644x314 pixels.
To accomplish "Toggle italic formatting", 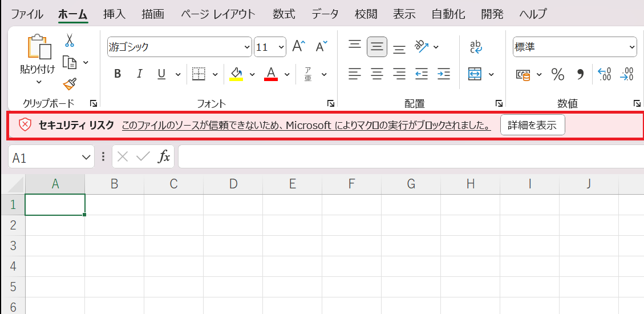I will [139, 74].
